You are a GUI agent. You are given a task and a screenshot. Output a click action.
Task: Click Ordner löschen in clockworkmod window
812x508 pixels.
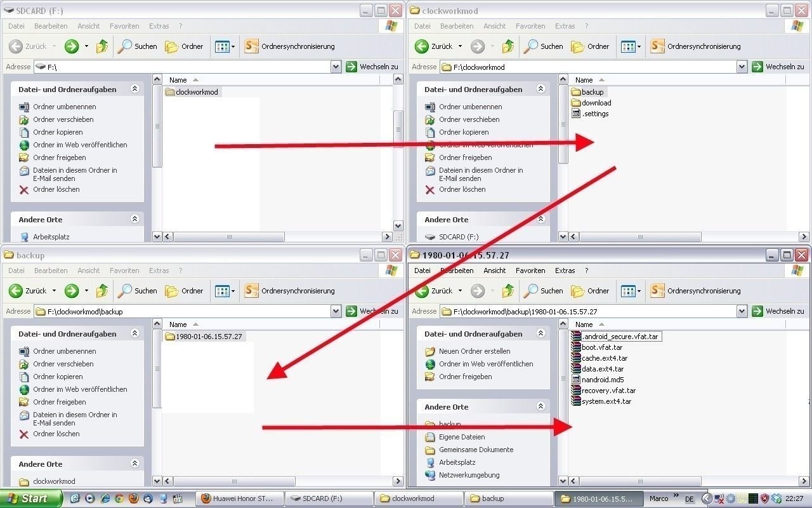tap(462, 189)
